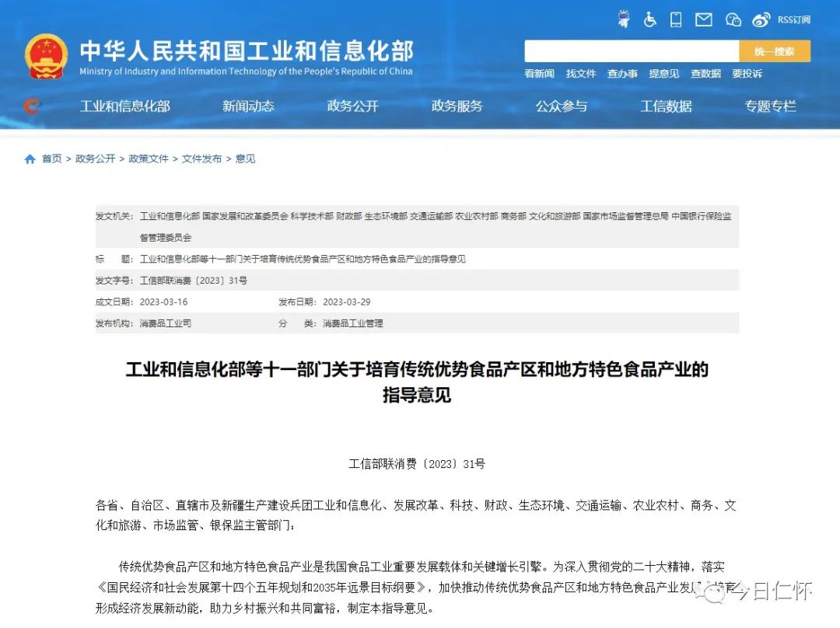The image size is (840, 628).
Task: Open the 专题专栏 menu item
Action: [x=770, y=106]
